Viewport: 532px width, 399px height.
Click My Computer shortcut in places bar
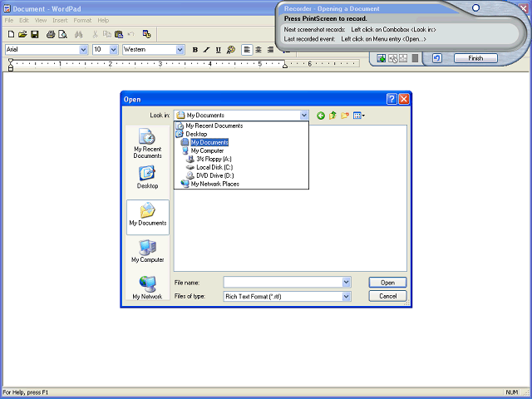click(x=148, y=251)
